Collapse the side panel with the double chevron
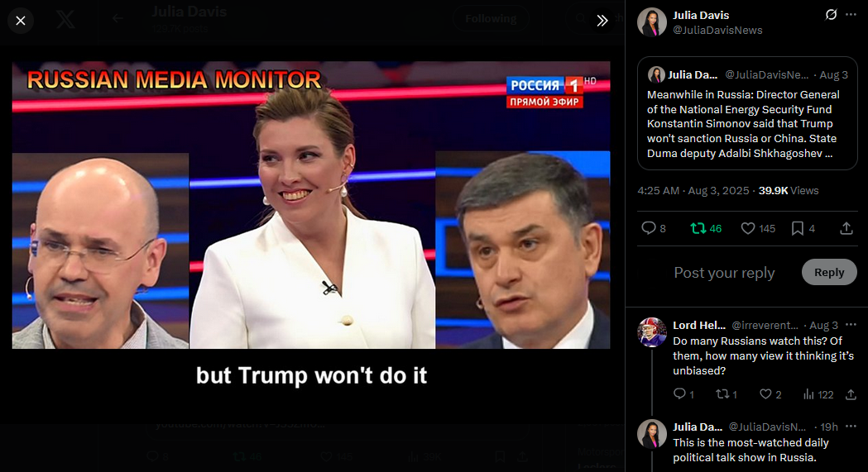The image size is (868, 472). coord(602,21)
